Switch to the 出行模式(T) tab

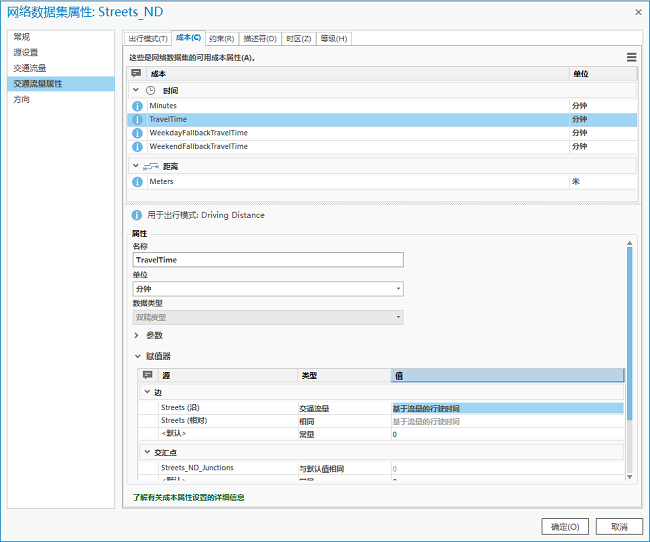point(148,38)
